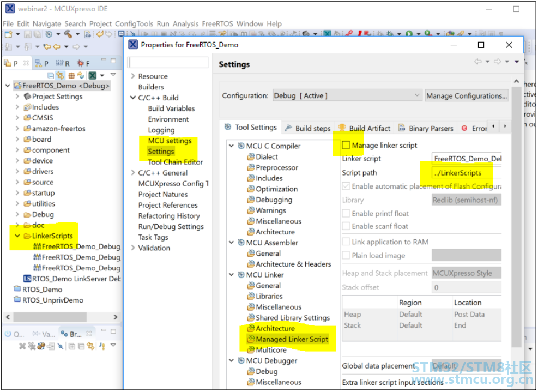Click first FreeRTOS_Demo_Debug linker script file
This screenshot has width=538, height=392.
76,246
